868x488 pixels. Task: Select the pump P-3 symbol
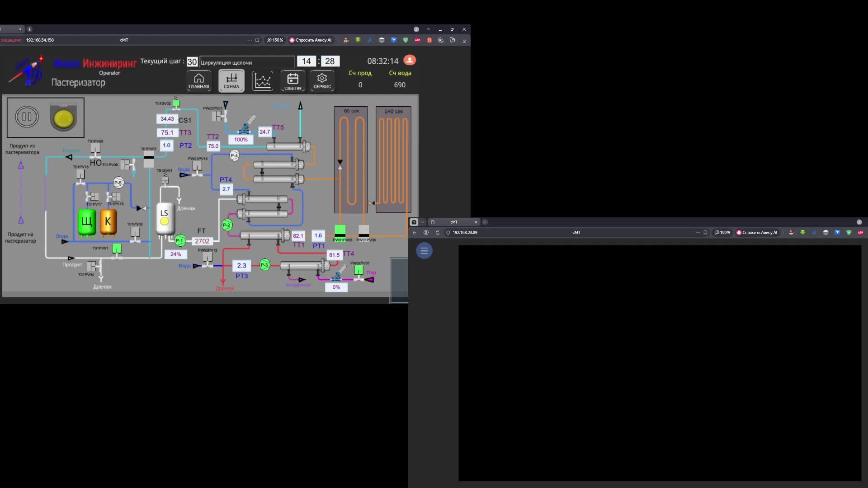point(264,265)
